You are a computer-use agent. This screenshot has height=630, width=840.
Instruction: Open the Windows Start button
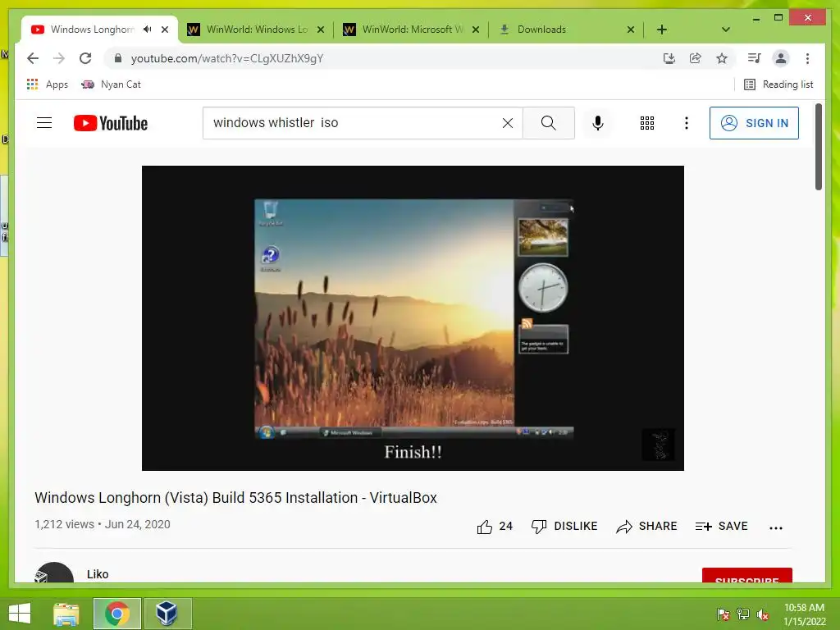click(x=20, y=614)
